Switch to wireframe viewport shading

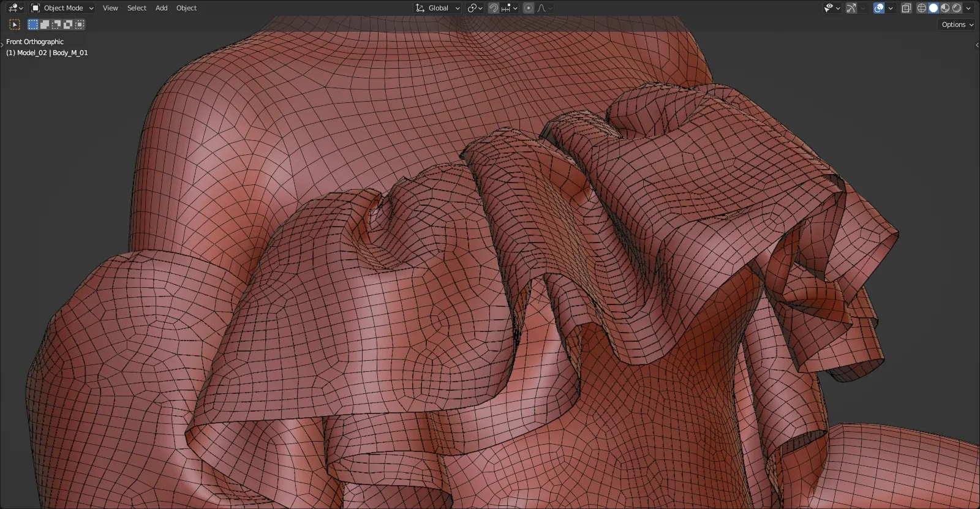(x=921, y=8)
